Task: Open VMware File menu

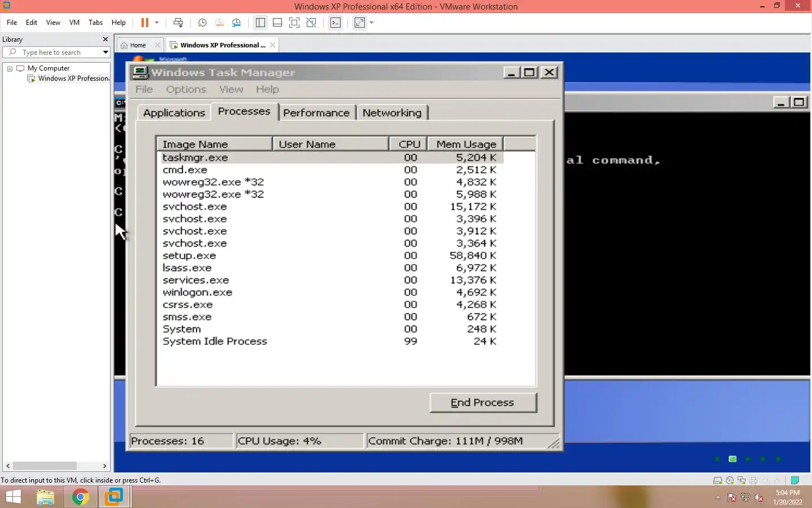Action: pyautogui.click(x=12, y=23)
